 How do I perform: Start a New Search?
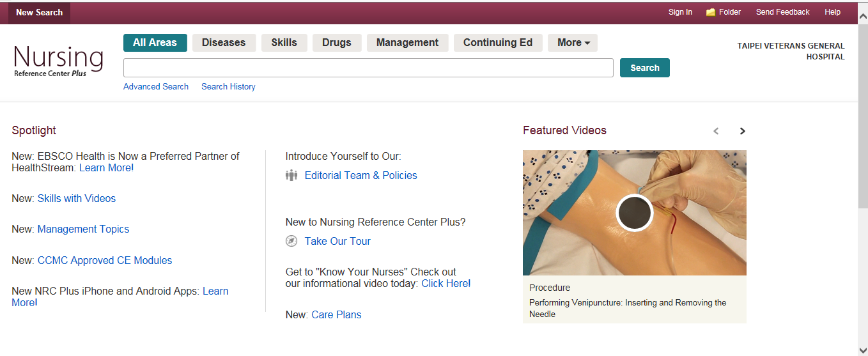tap(39, 12)
